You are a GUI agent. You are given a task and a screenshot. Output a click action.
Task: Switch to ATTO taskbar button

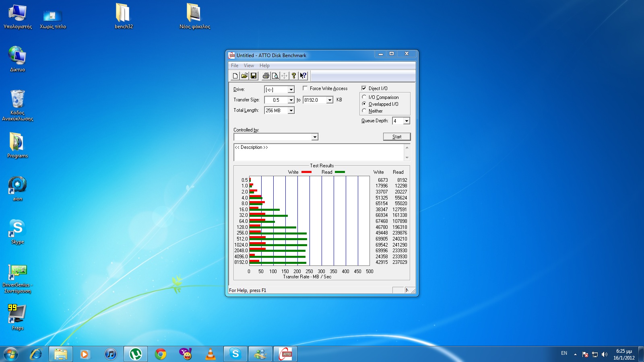click(x=286, y=354)
